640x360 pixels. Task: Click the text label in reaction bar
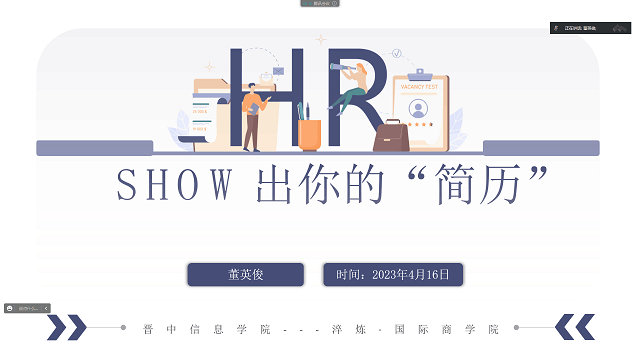click(28, 309)
